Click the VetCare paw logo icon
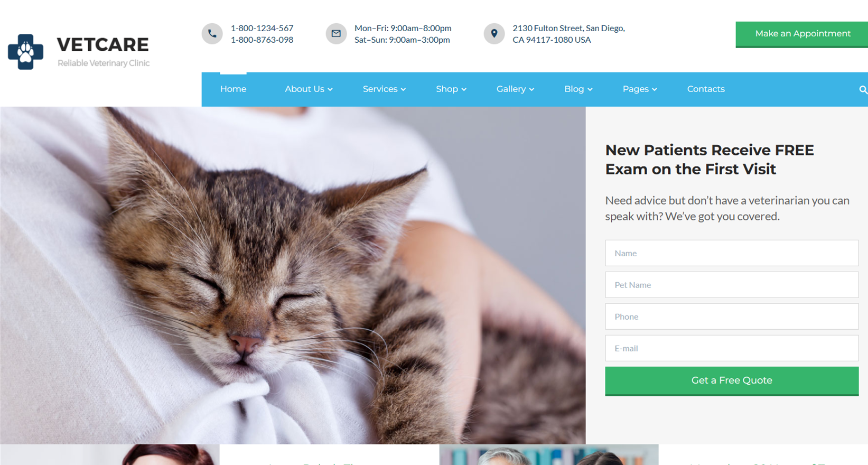The width and height of the screenshot is (868, 465). point(25,52)
